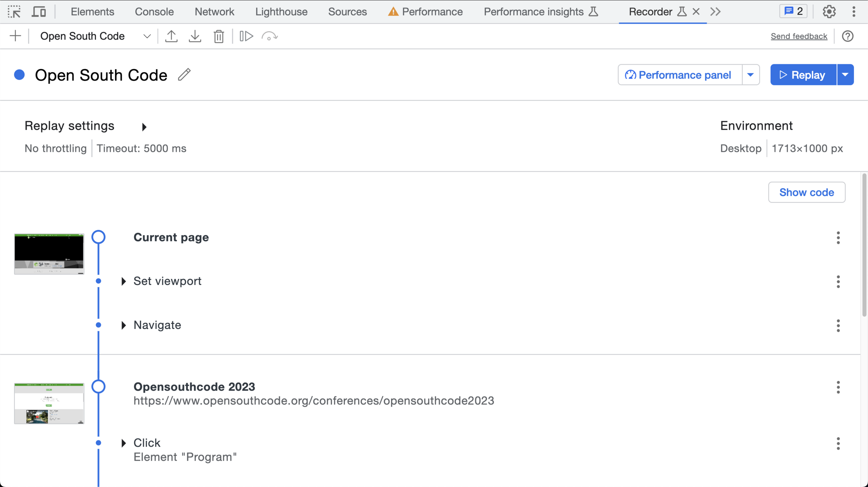This screenshot has width=868, height=487.
Task: Switch to the Lighthouse tab
Action: (x=281, y=12)
